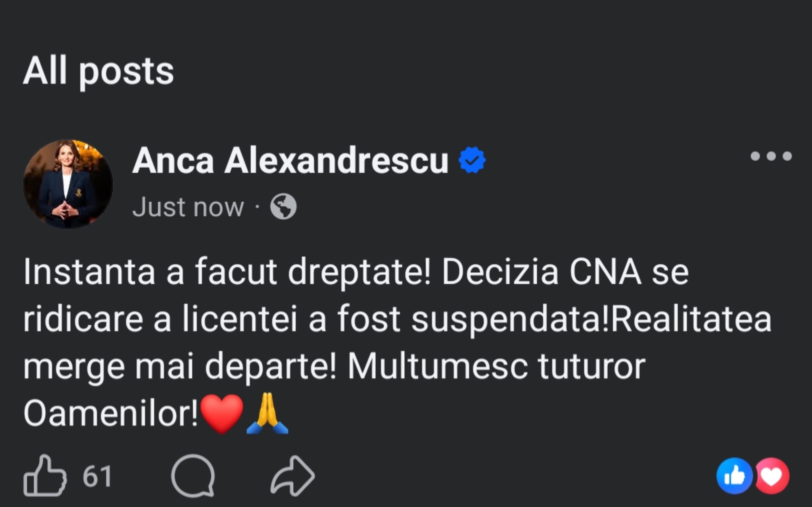Click the red heart emoji in post

[x=222, y=413]
